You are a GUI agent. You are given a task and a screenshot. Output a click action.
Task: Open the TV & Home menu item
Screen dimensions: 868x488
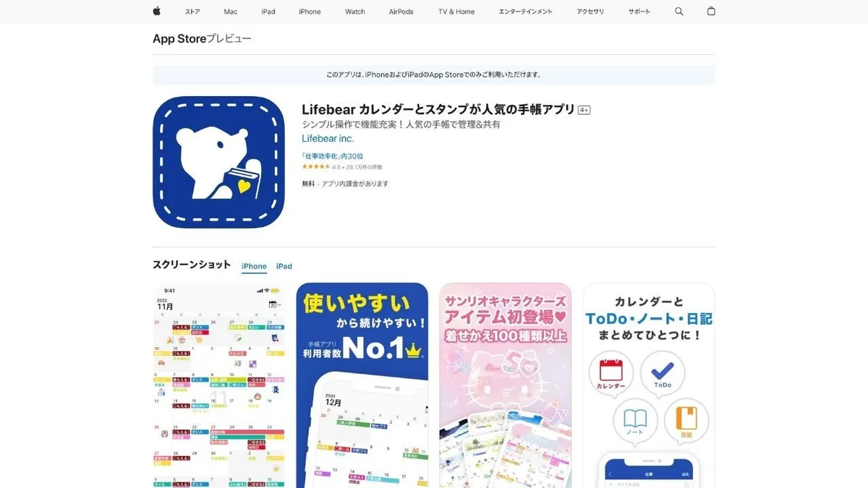point(456,12)
